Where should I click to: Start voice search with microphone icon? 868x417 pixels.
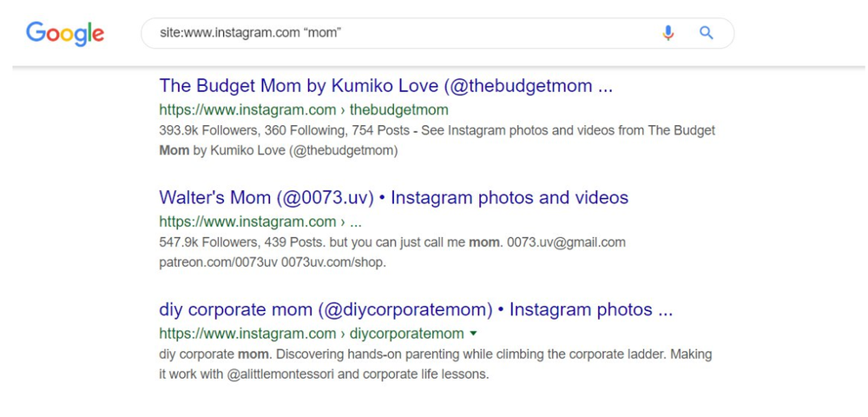668,33
